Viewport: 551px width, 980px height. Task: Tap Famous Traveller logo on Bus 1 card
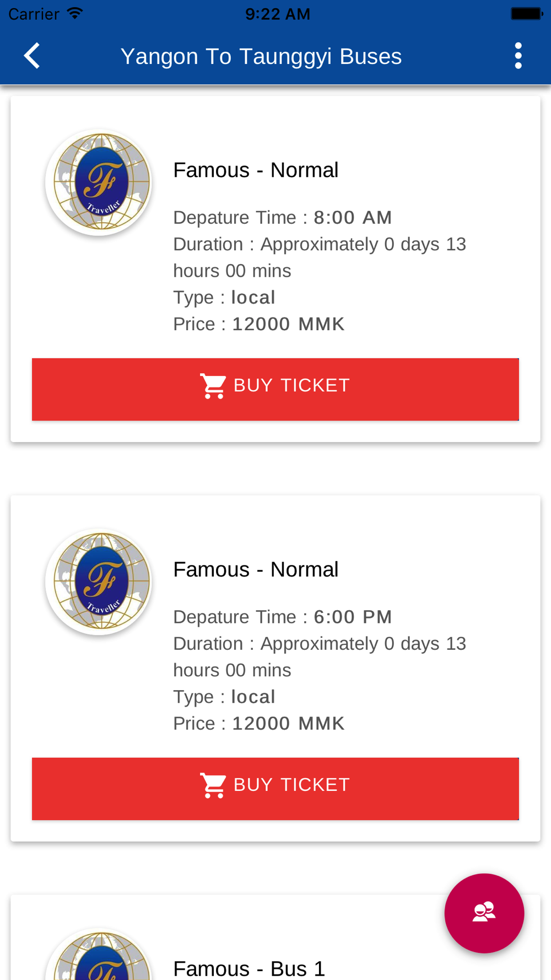(99, 955)
